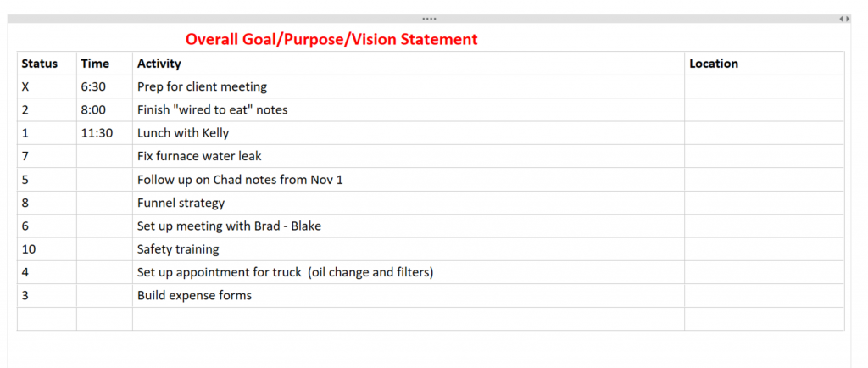Select the Funnel strategy cell
This screenshot has height=368, width=868.
pos(409,204)
